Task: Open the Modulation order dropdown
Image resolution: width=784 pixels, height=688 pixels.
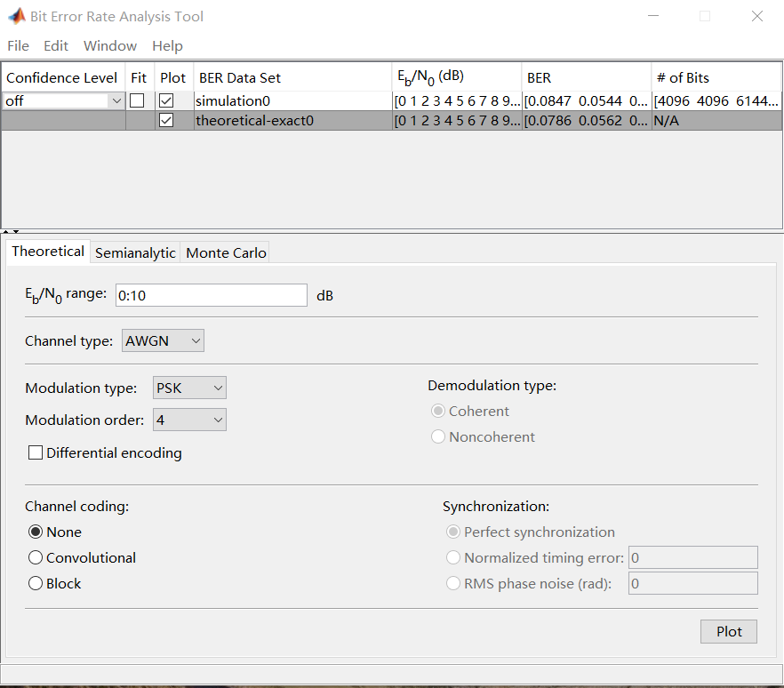Action: point(189,420)
